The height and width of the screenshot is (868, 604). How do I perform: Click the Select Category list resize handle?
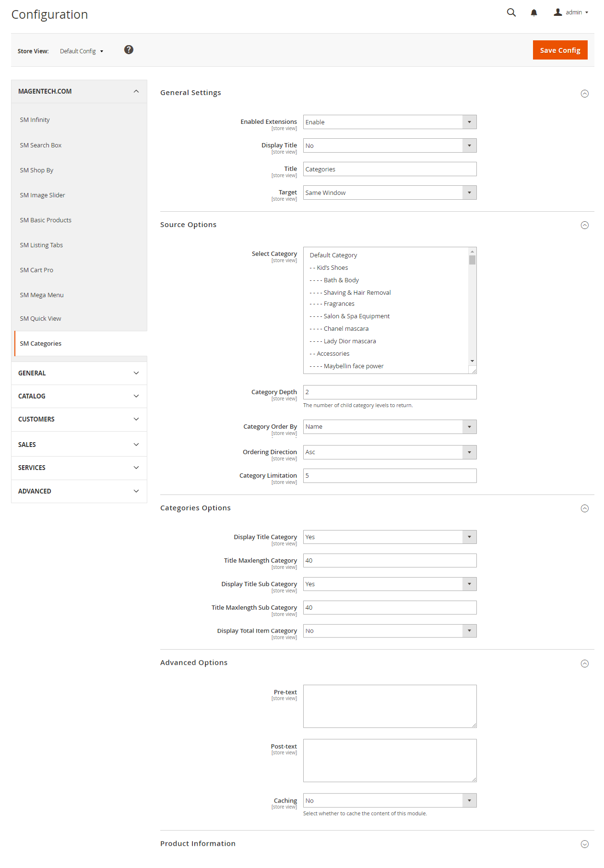(474, 371)
